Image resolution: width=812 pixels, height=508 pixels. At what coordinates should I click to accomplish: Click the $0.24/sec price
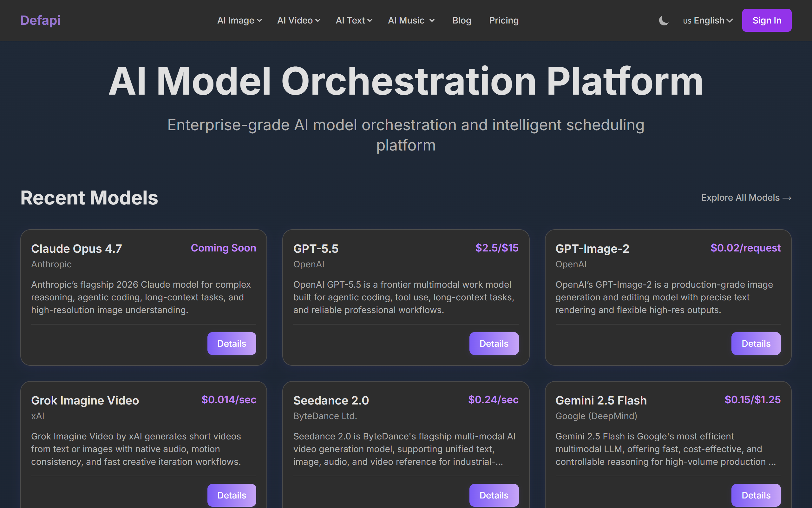click(x=493, y=400)
